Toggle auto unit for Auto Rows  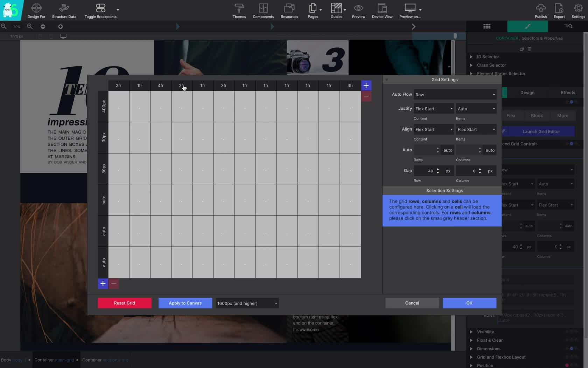[x=448, y=150]
